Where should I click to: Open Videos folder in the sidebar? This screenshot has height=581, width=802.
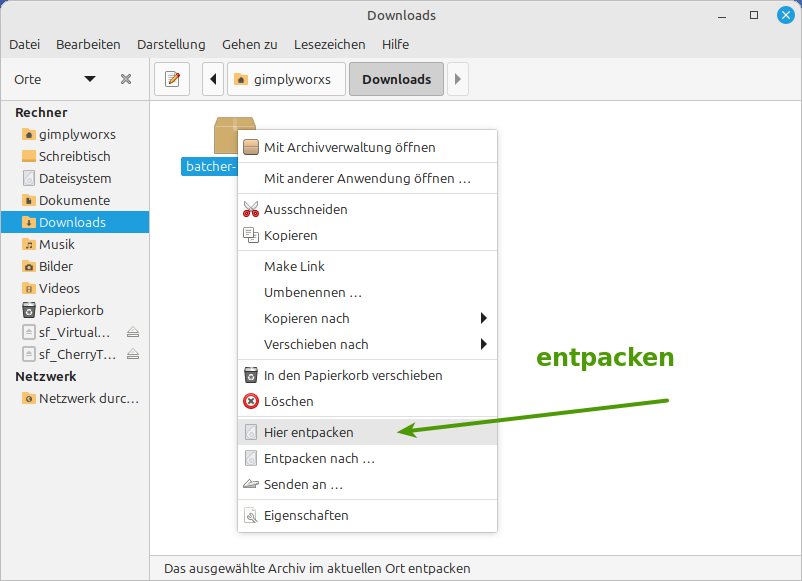point(75,288)
